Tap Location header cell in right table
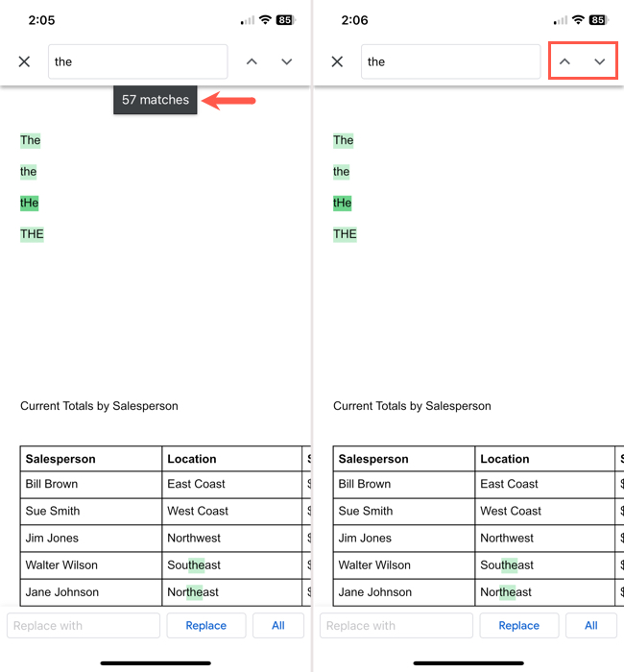Image resolution: width=624 pixels, height=672 pixels. 544,459
